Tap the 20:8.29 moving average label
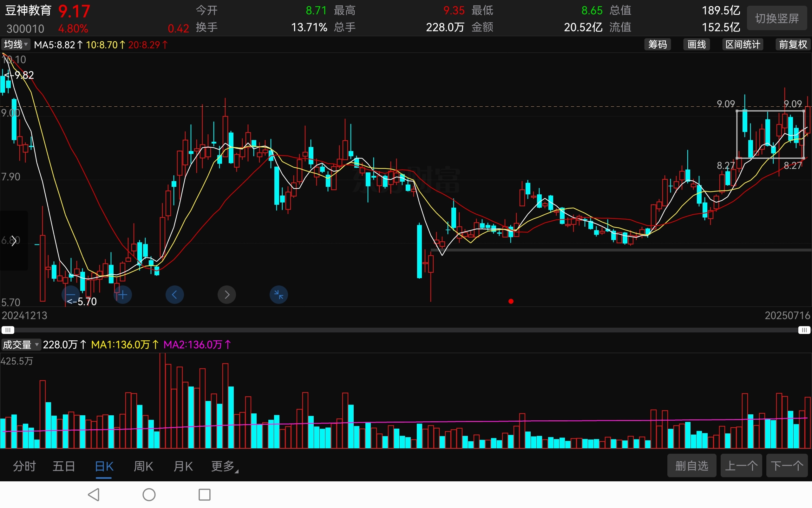The height and width of the screenshot is (508, 812). click(x=148, y=45)
